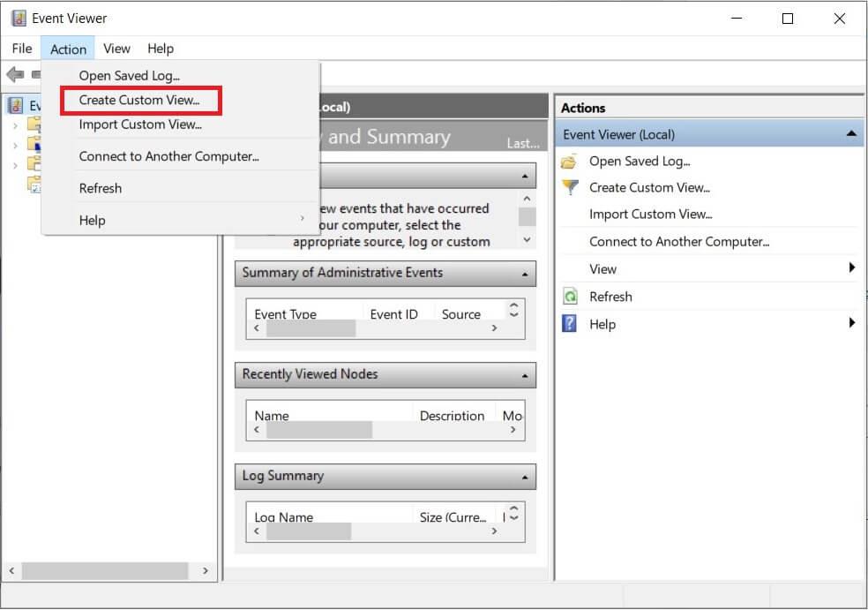Choose Import Custom View in Action menu
Image resolution: width=868 pixels, height=610 pixels.
[x=181, y=124]
